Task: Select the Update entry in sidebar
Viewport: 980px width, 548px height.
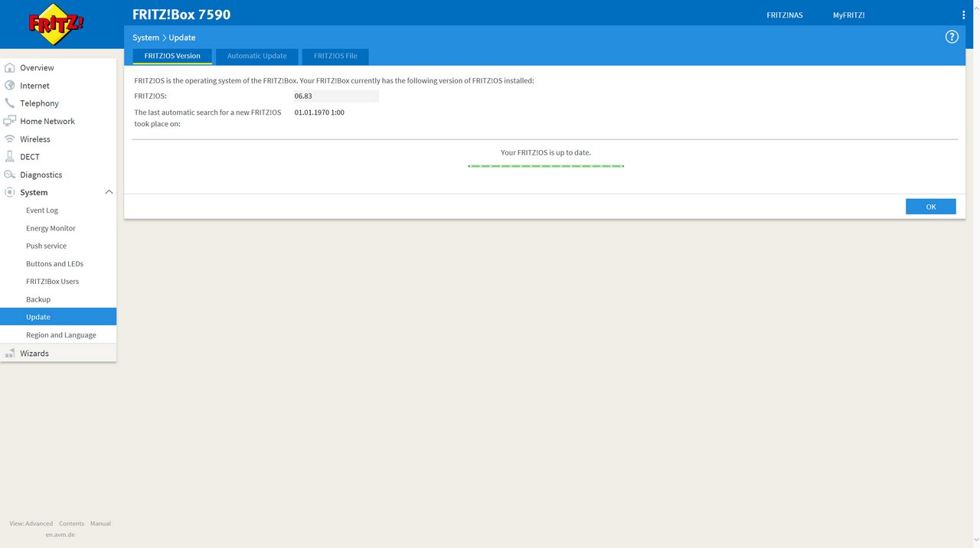Action: 58,317
